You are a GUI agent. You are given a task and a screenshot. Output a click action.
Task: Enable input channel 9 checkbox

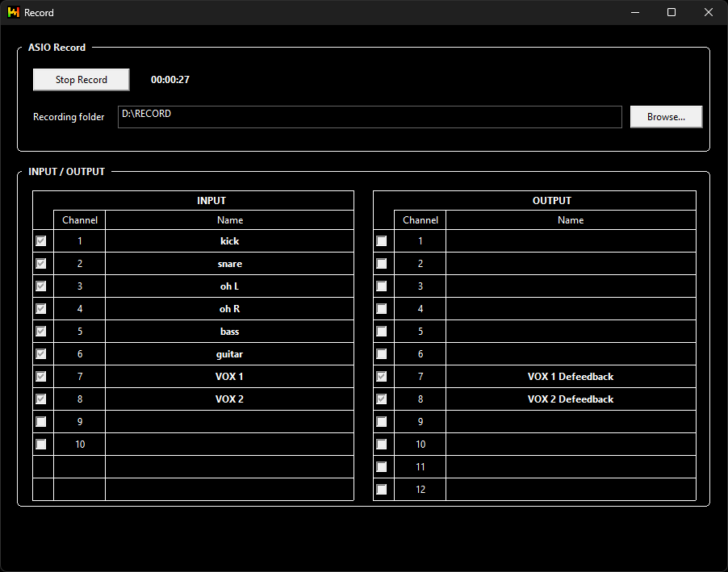[41, 422]
